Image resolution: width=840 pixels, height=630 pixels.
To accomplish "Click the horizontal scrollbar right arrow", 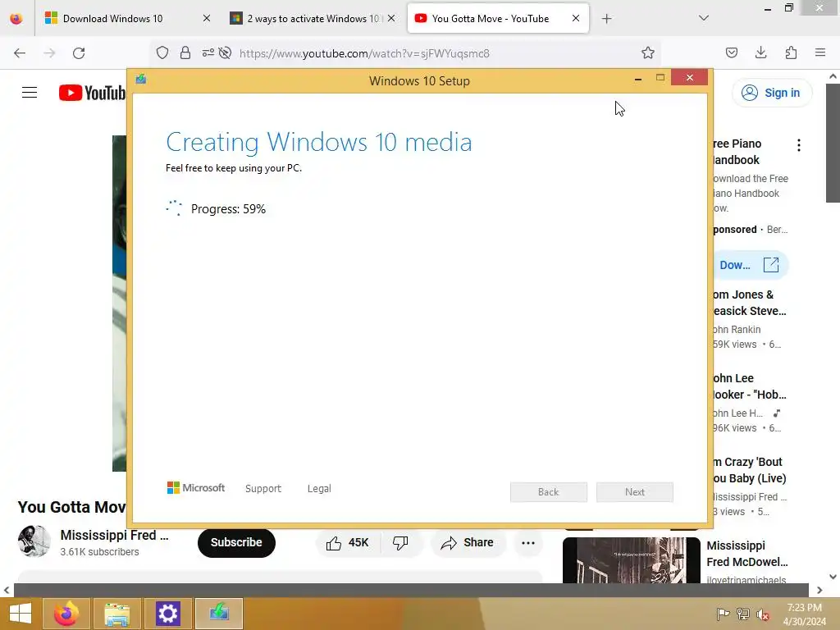I will [819, 591].
